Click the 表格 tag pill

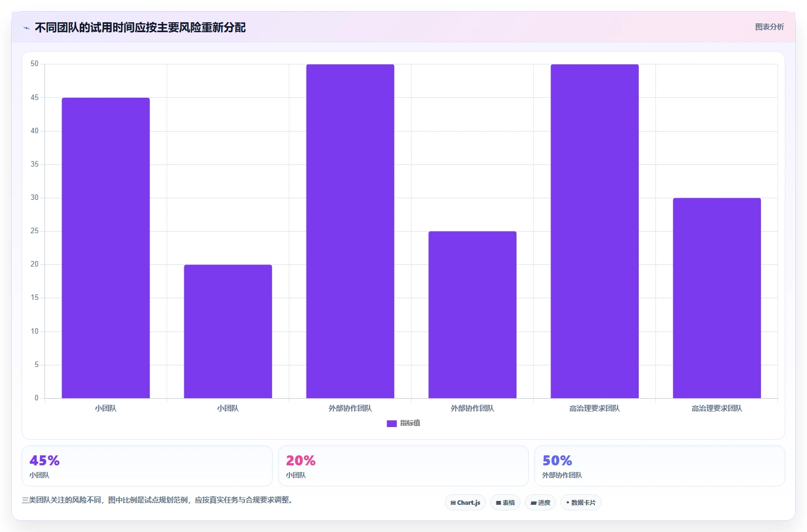pyautogui.click(x=505, y=503)
